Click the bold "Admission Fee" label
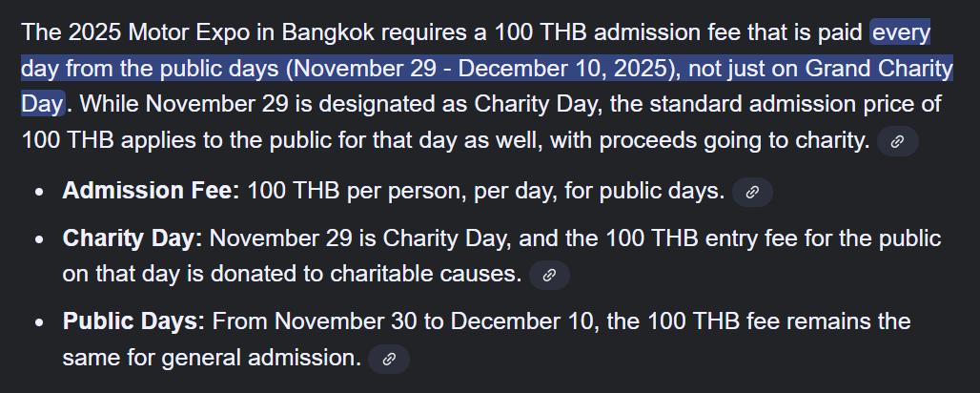The height and width of the screenshot is (393, 980). 150,191
